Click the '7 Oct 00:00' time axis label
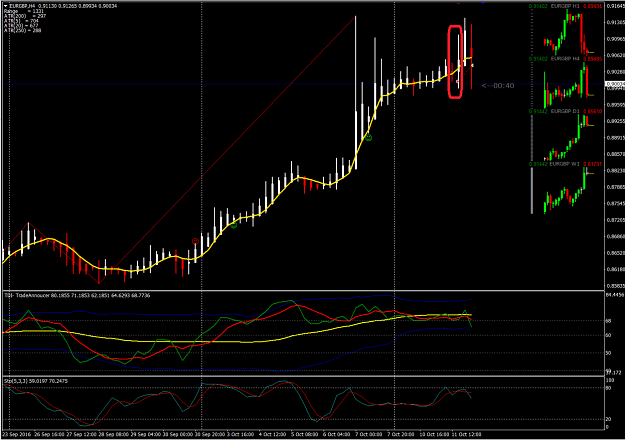Screen dimensions: 625x440 point(369,434)
